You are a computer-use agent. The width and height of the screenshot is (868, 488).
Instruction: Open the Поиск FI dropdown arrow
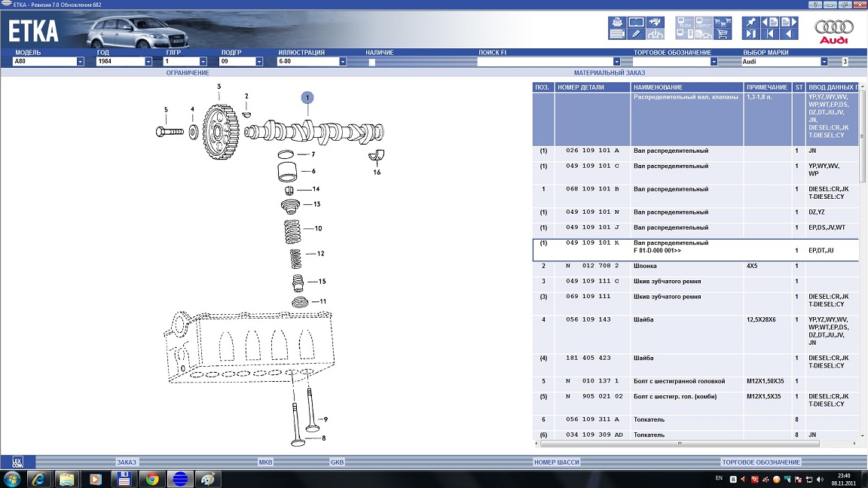click(616, 62)
